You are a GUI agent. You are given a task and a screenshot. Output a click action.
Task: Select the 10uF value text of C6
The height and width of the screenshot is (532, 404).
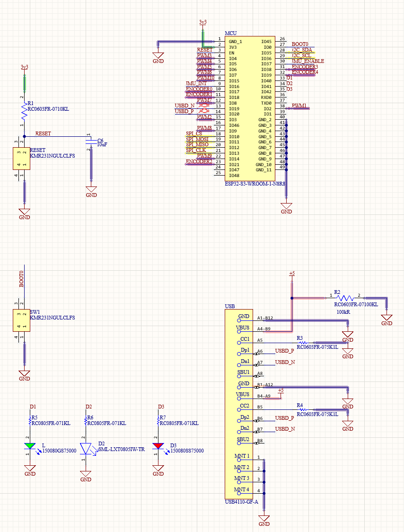tap(102, 144)
